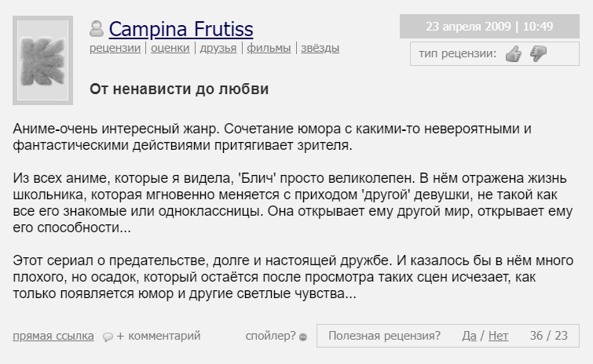This screenshot has height=364, width=593.
Task: Click the speech bubble comment icon
Action: tap(108, 337)
